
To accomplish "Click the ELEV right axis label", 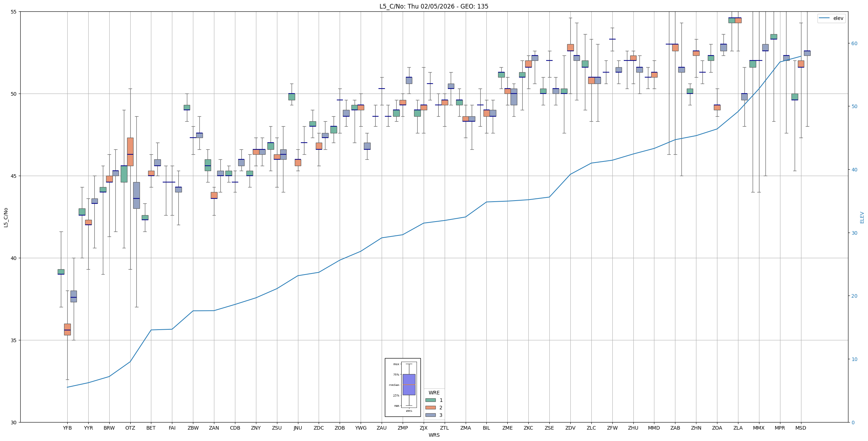I will 862,217.
